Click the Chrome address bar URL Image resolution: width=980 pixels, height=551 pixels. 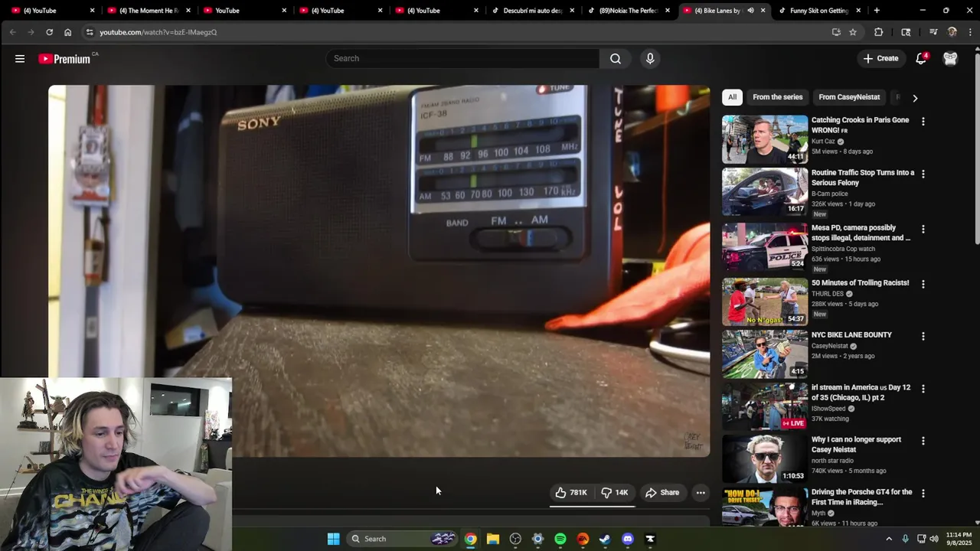coord(158,32)
